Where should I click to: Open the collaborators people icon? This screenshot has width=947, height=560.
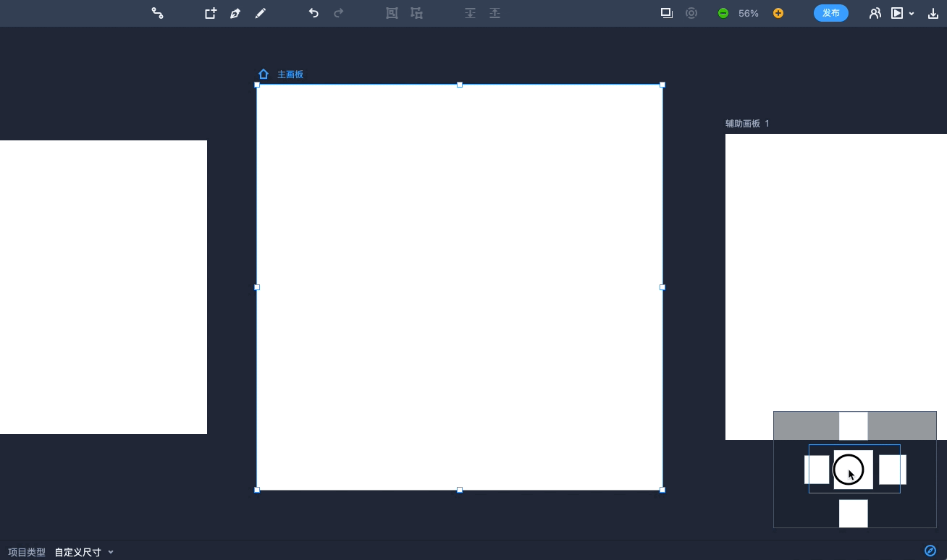(x=875, y=13)
